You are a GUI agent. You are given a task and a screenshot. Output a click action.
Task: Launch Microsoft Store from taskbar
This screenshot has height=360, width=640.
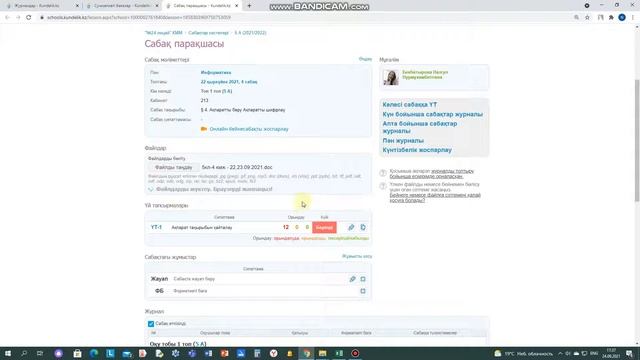coord(77,353)
